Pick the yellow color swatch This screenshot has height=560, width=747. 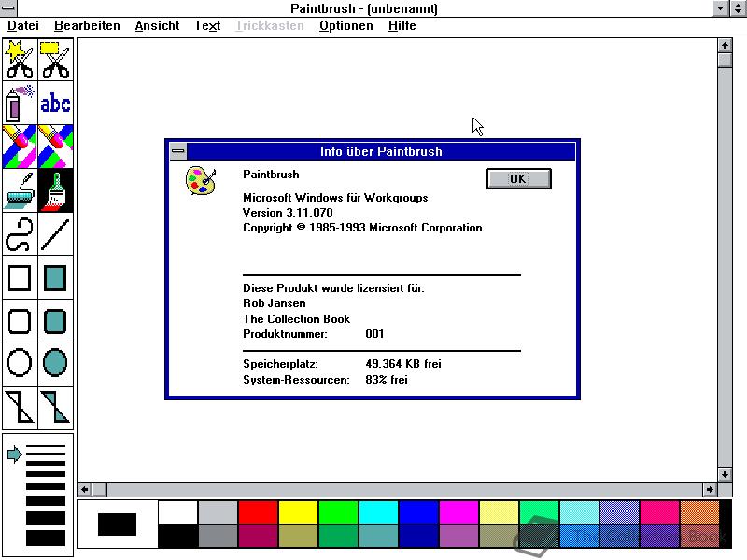pyautogui.click(x=298, y=511)
